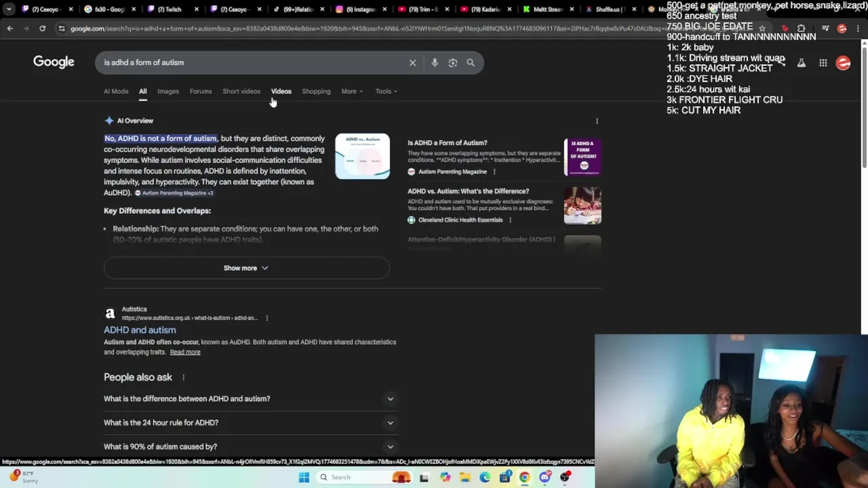Open 'ADHD vs. Autism: What's the Difference?' source
The width and height of the screenshot is (868, 488).
(469, 191)
